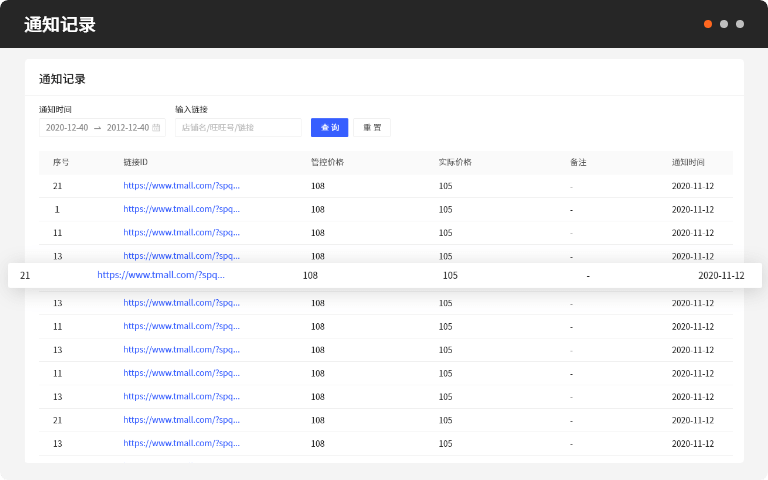Click 105 in the highlighted floating row
Image resolution: width=768 pixels, height=480 pixels.
pyautogui.click(x=450, y=275)
